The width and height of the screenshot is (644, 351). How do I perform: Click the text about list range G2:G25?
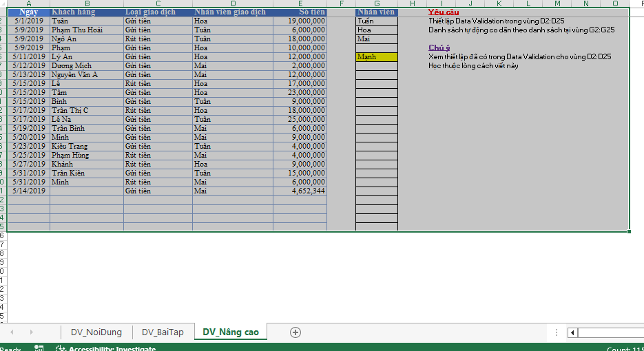click(521, 30)
